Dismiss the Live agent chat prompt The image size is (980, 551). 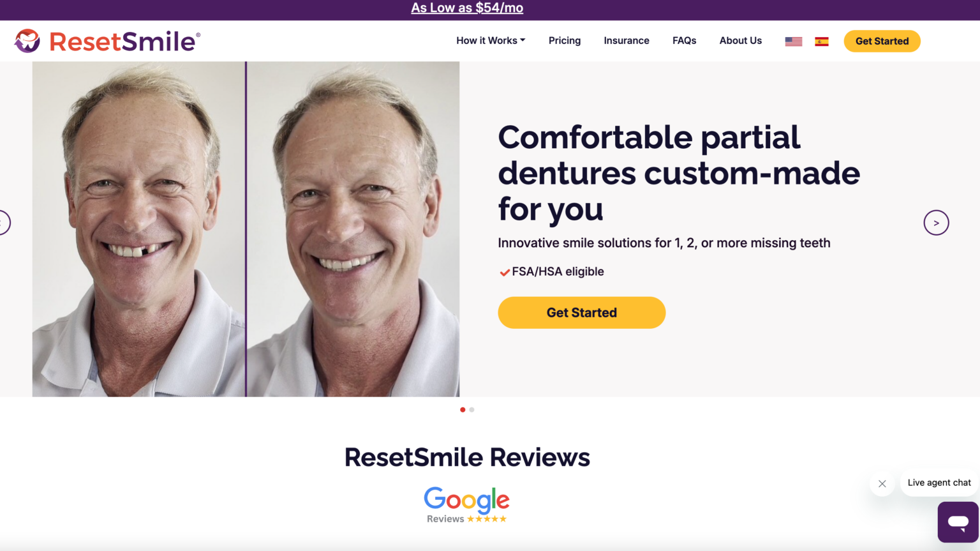(882, 483)
